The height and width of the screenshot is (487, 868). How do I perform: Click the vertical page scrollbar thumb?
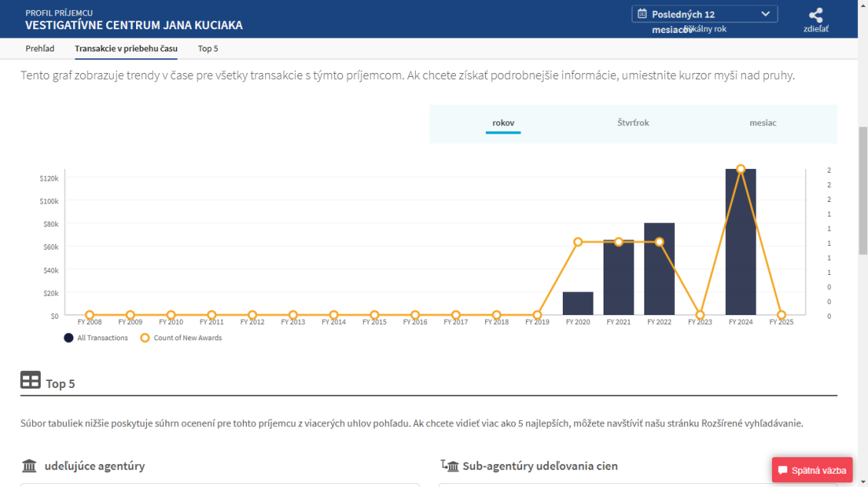(863, 190)
